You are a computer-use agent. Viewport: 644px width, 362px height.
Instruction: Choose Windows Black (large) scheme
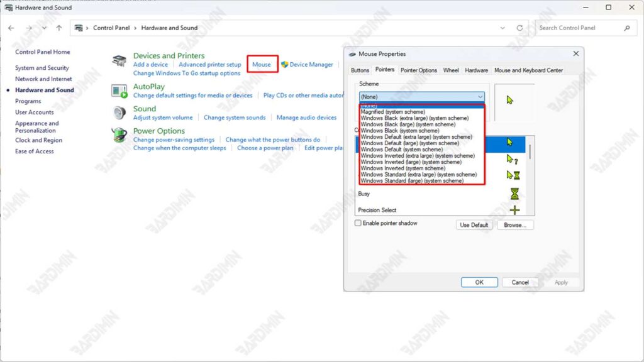point(408,124)
